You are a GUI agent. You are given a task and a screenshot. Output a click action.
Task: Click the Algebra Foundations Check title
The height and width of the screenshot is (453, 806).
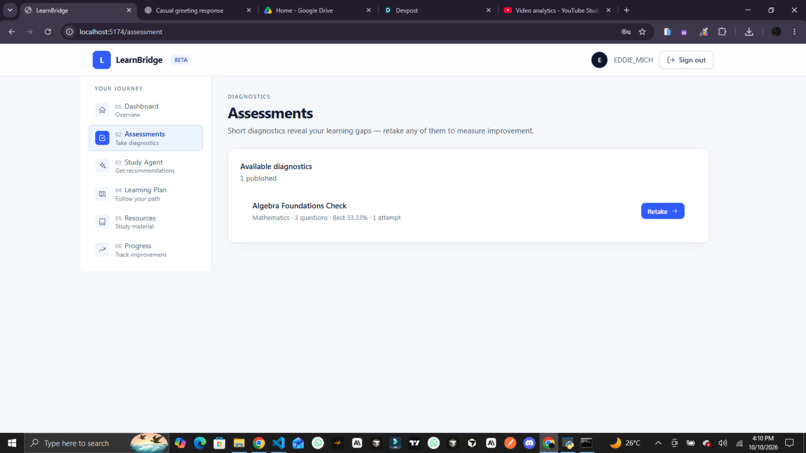(299, 206)
